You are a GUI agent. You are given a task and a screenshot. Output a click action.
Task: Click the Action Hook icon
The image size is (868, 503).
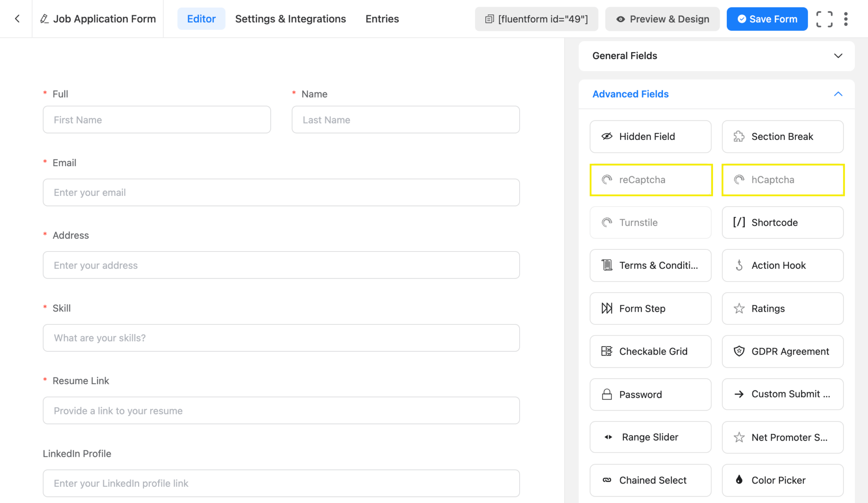(x=739, y=265)
